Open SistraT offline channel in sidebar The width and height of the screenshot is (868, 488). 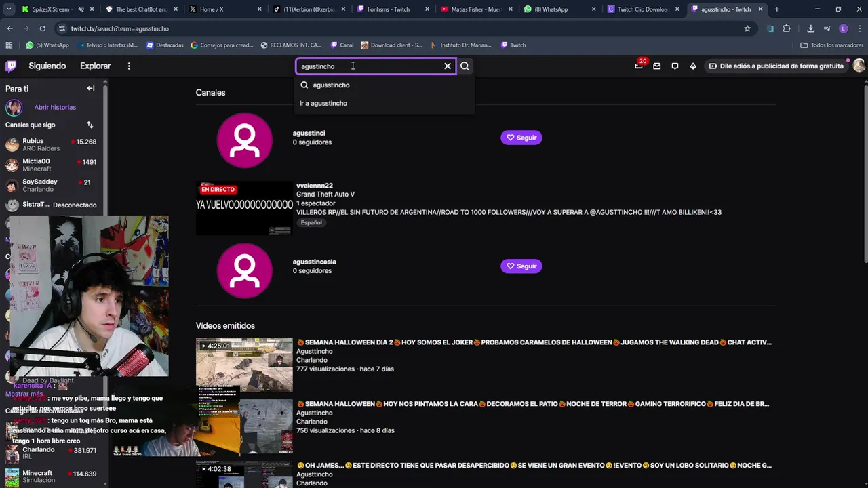52,205
